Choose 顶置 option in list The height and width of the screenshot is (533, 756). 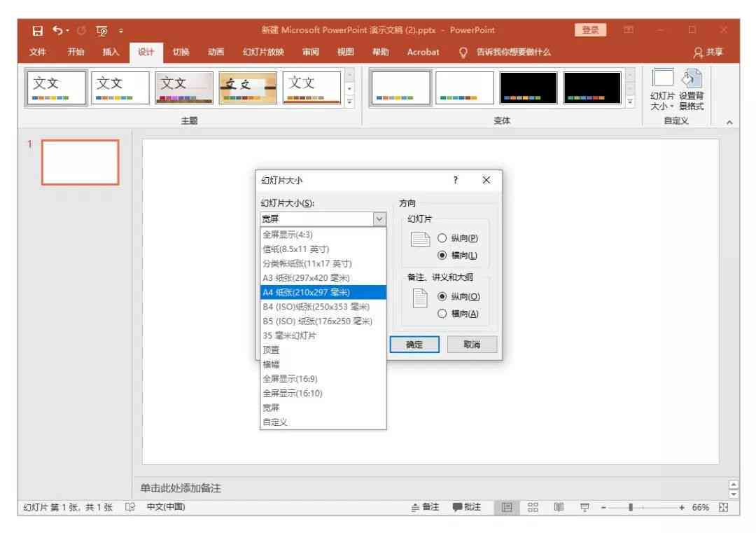pyautogui.click(x=323, y=350)
